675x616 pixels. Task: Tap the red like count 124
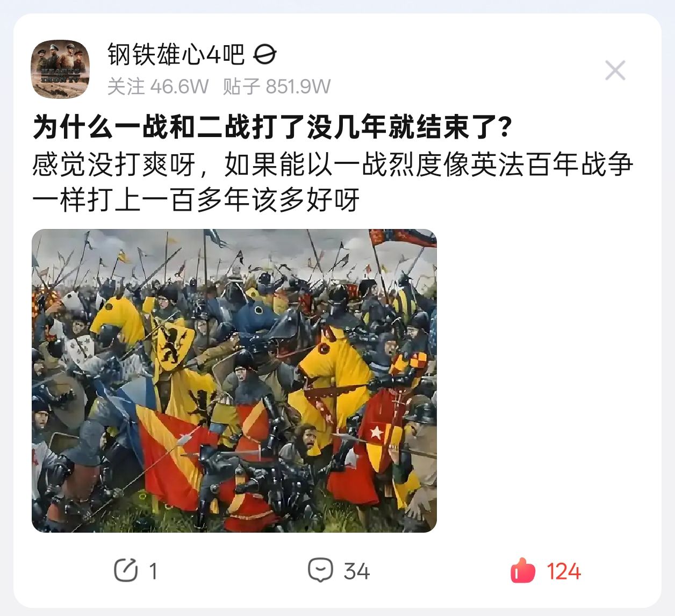pos(564,571)
